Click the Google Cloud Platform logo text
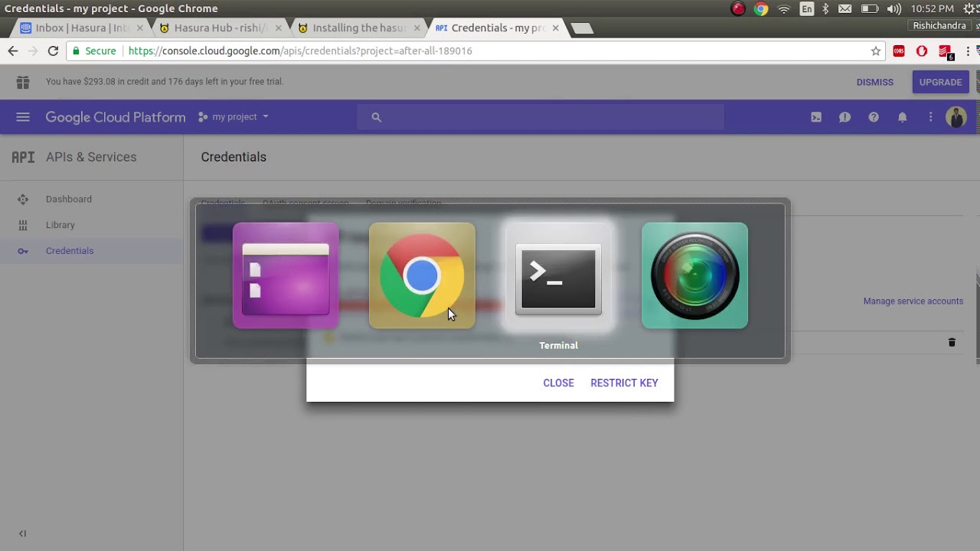Screen dimensions: 980x551 (x=116, y=117)
